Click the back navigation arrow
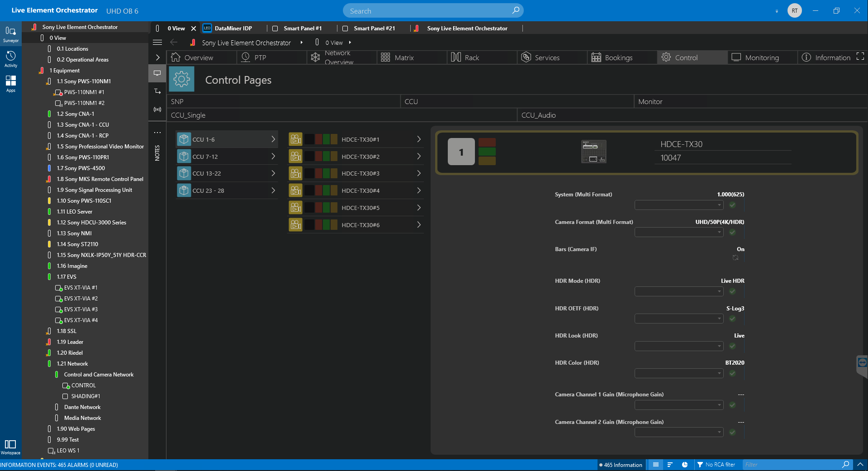This screenshot has width=868, height=471. click(x=174, y=43)
